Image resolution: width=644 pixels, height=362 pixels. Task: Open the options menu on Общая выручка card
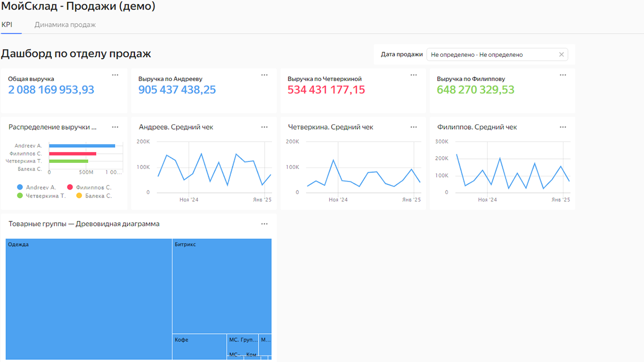pos(115,75)
